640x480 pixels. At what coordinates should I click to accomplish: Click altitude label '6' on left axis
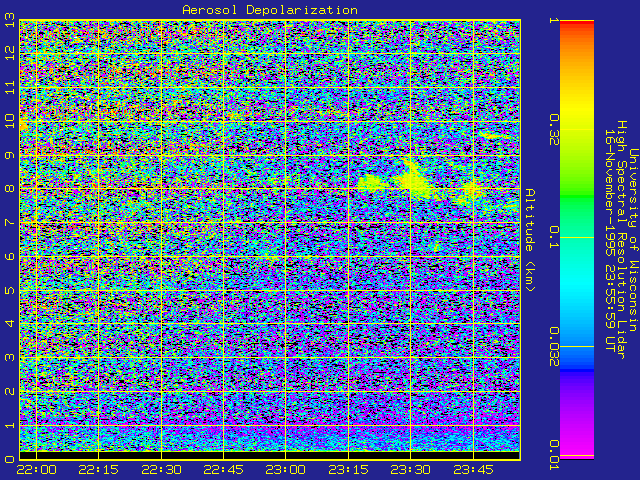pos(10,256)
